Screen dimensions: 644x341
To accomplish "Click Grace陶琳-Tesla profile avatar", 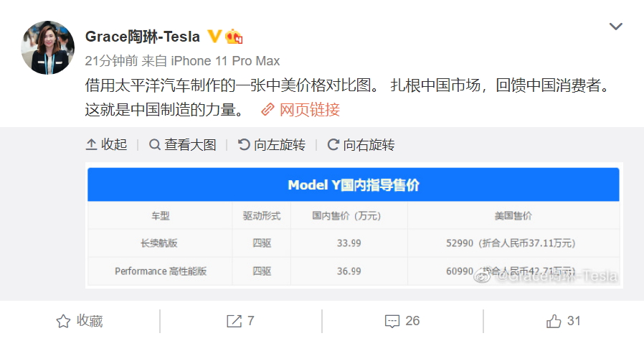I will 47,47.
